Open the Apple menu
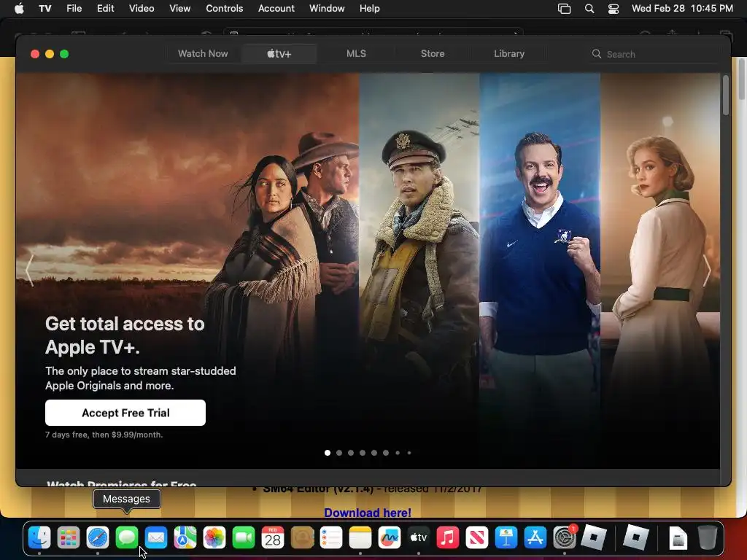 pos(19,8)
